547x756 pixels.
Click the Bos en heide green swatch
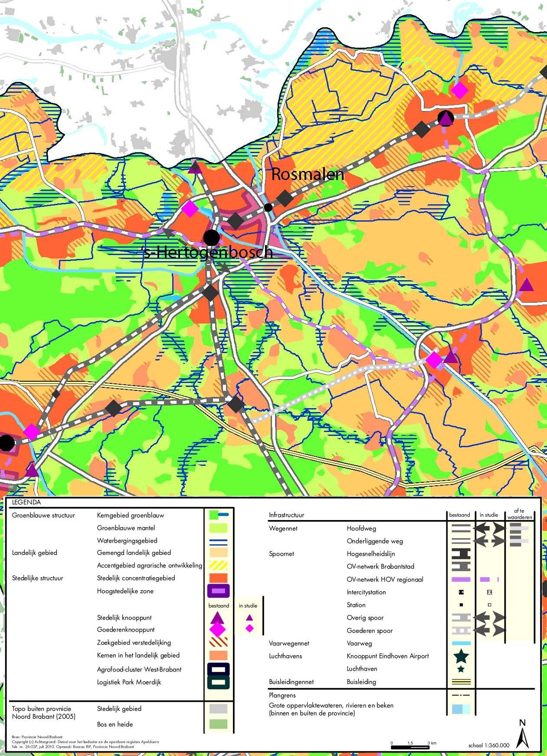click(219, 724)
